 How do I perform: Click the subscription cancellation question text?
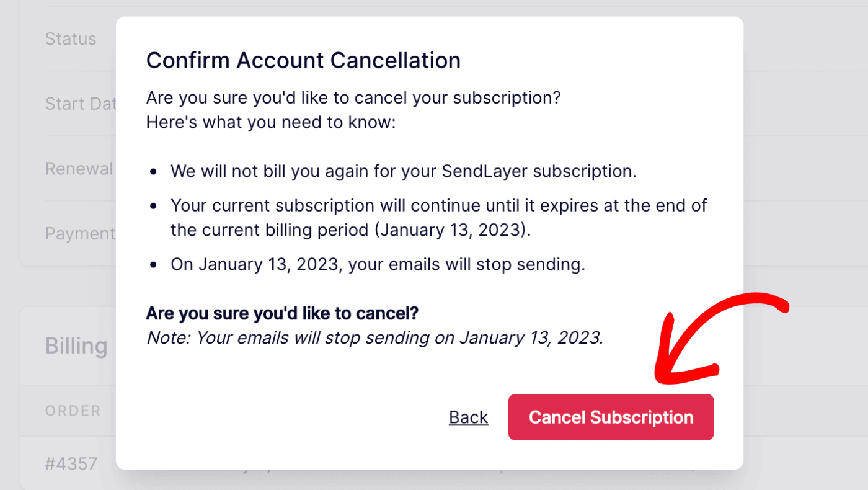point(353,97)
